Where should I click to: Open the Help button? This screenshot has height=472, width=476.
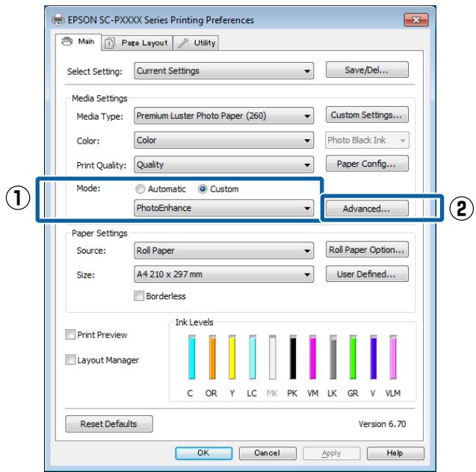(395, 453)
